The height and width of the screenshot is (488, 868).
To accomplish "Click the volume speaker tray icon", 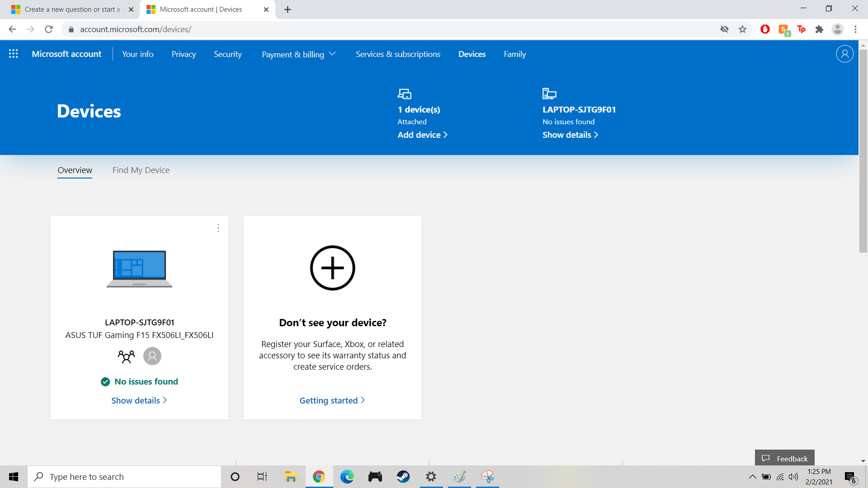I will tap(793, 477).
